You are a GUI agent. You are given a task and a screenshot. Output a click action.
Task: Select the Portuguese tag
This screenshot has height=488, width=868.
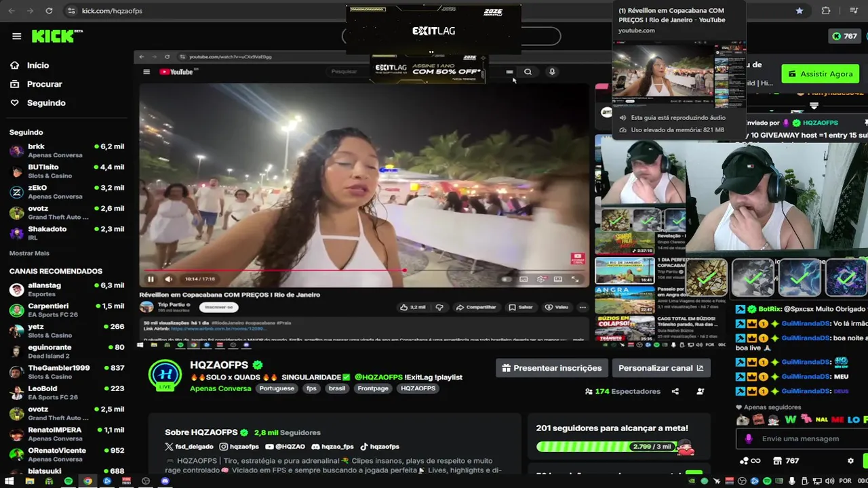click(x=277, y=388)
